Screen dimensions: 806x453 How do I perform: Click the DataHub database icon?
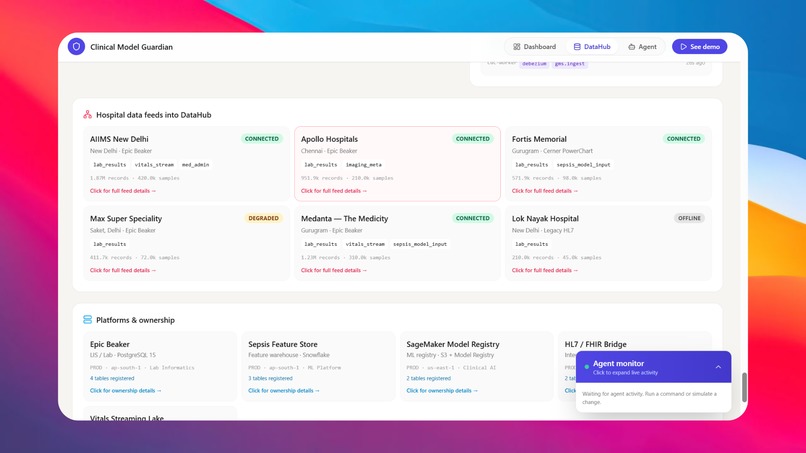pos(577,47)
